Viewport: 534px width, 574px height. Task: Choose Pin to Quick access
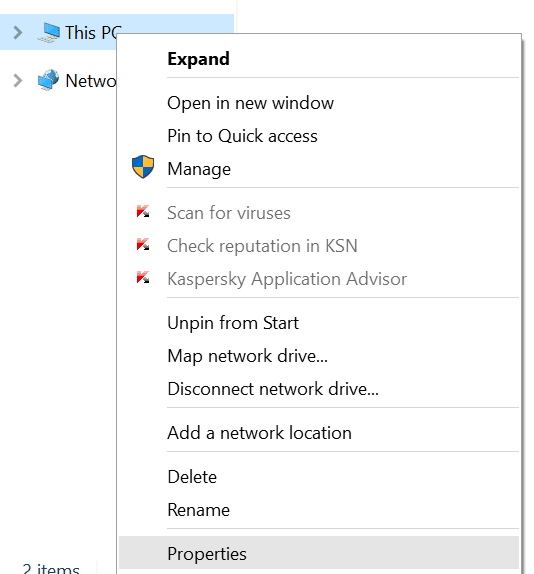point(319,136)
